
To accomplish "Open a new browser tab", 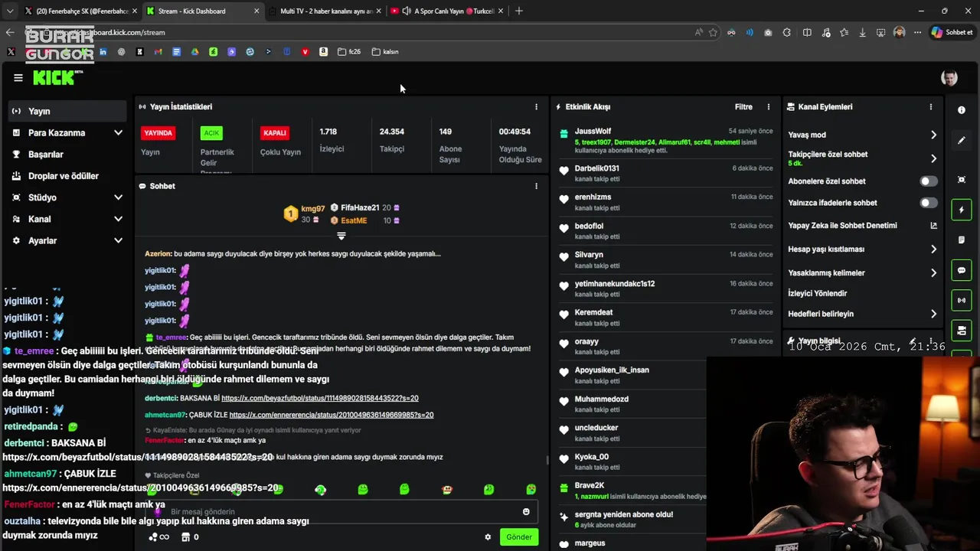I will click(519, 11).
